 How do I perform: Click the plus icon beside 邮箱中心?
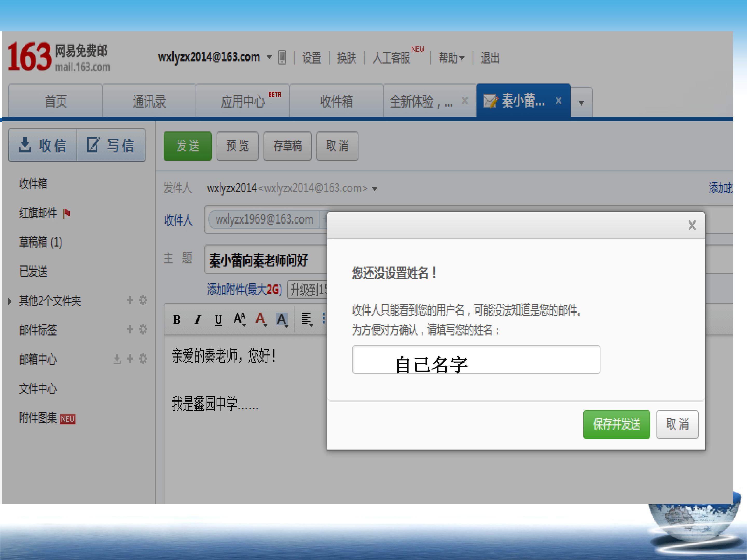(x=130, y=359)
